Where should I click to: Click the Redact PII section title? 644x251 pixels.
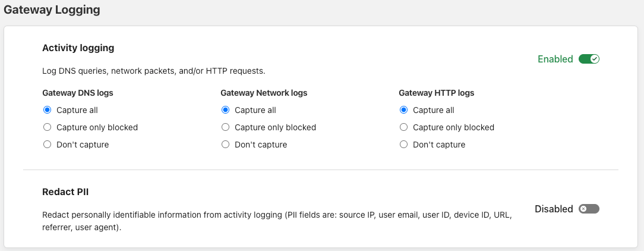tap(65, 192)
